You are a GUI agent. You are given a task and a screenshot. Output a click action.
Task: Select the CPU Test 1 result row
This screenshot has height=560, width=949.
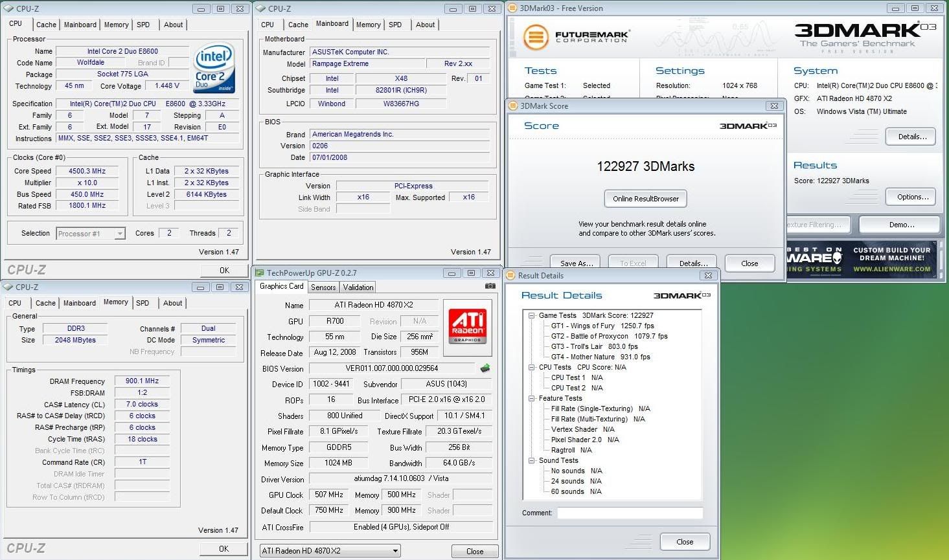pos(577,378)
